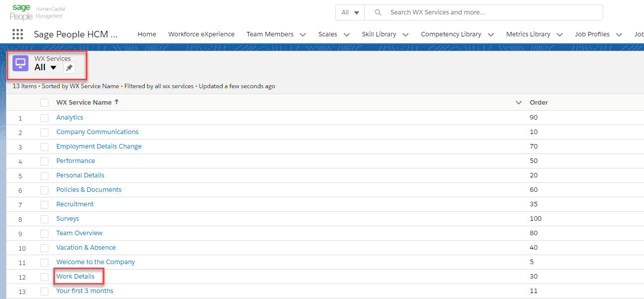This screenshot has width=644, height=299.
Task: Click the Sage People logo
Action: tap(21, 12)
